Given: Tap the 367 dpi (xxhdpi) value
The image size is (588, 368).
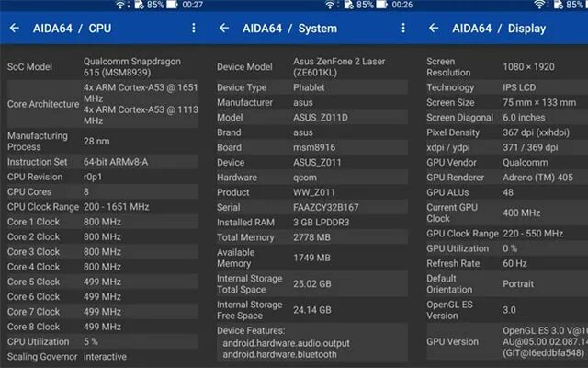Looking at the screenshot, I should pyautogui.click(x=536, y=132).
